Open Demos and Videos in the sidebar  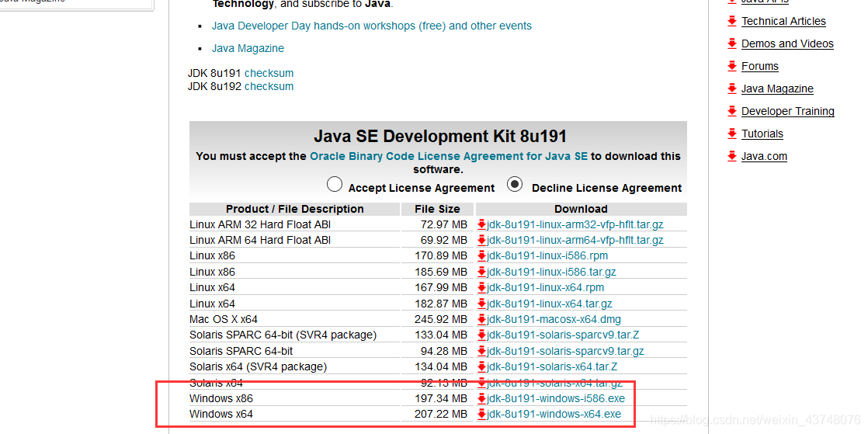[787, 43]
